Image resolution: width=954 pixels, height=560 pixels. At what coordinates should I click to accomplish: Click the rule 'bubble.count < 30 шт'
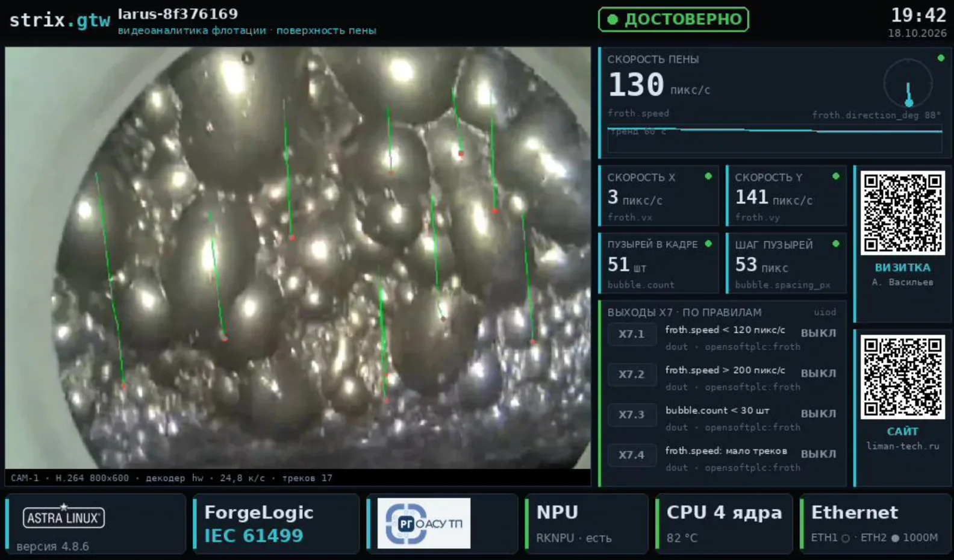(717, 411)
